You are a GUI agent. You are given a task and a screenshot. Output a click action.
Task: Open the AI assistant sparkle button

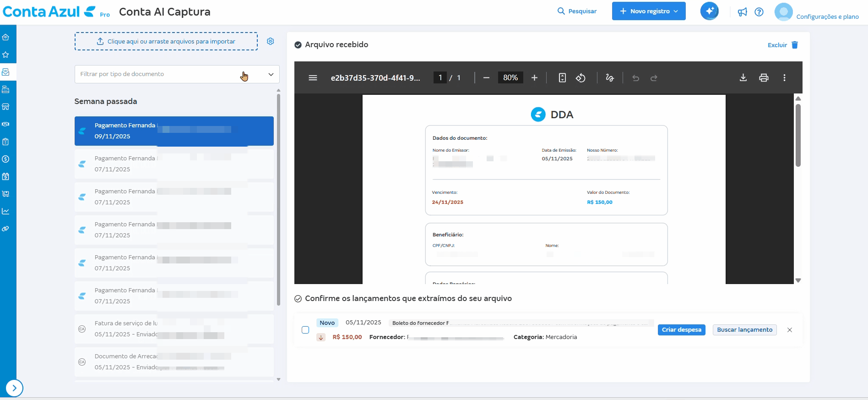(709, 11)
